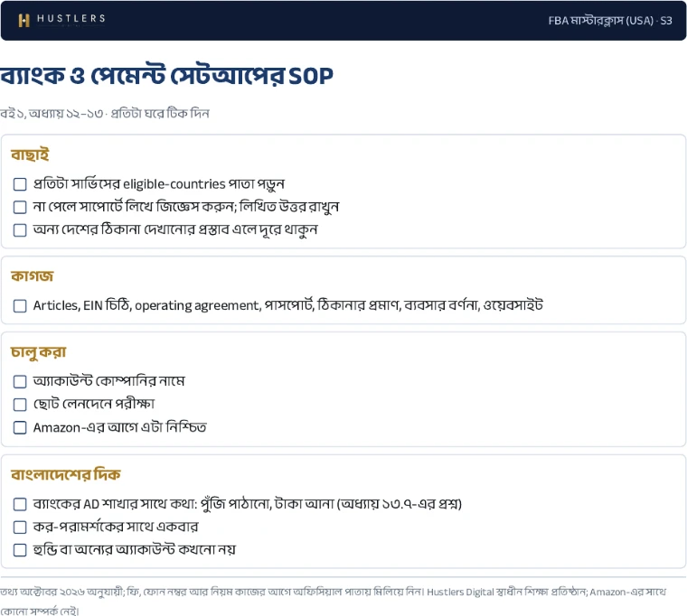Click text 'Articles, EIN চিঠি, operating agreement'
The image size is (687, 616).
tap(146, 305)
